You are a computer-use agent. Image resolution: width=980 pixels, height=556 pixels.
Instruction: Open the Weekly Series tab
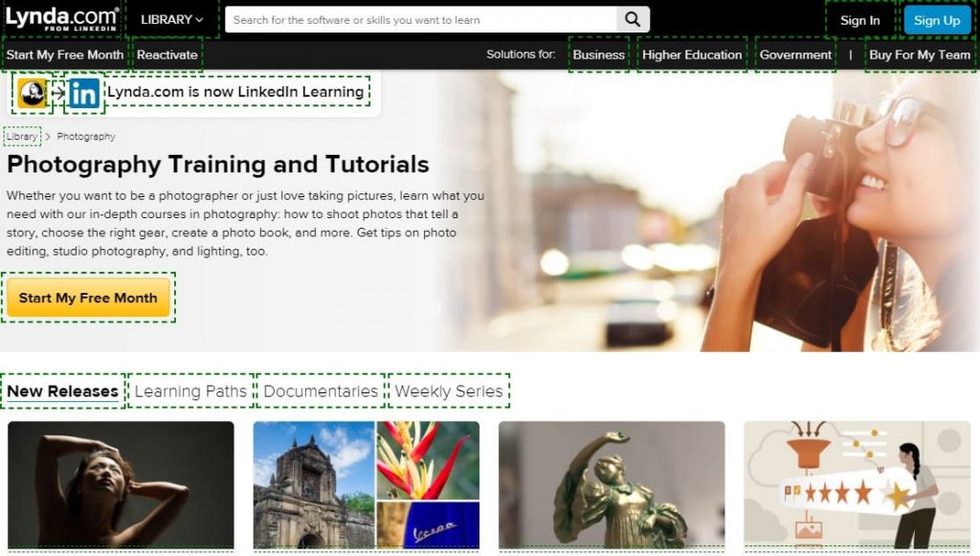[x=447, y=391]
